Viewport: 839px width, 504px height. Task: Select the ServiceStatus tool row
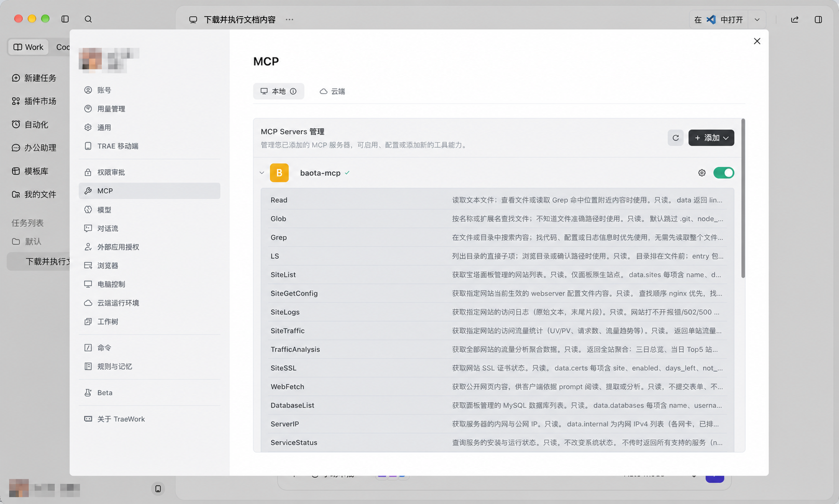(497, 443)
